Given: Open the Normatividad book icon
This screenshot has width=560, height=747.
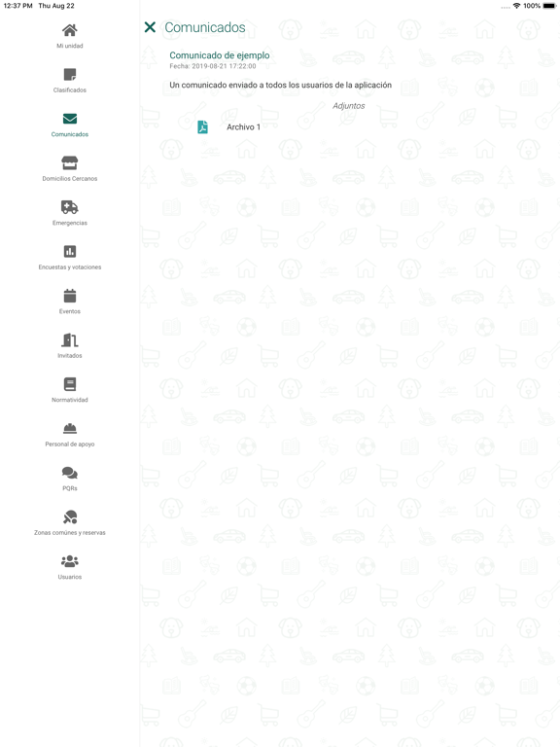Looking at the screenshot, I should (x=70, y=384).
